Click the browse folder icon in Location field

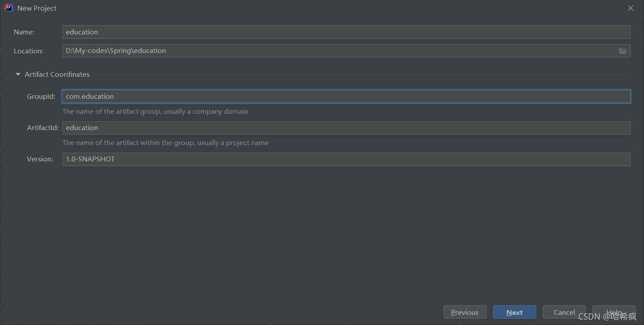coord(622,51)
